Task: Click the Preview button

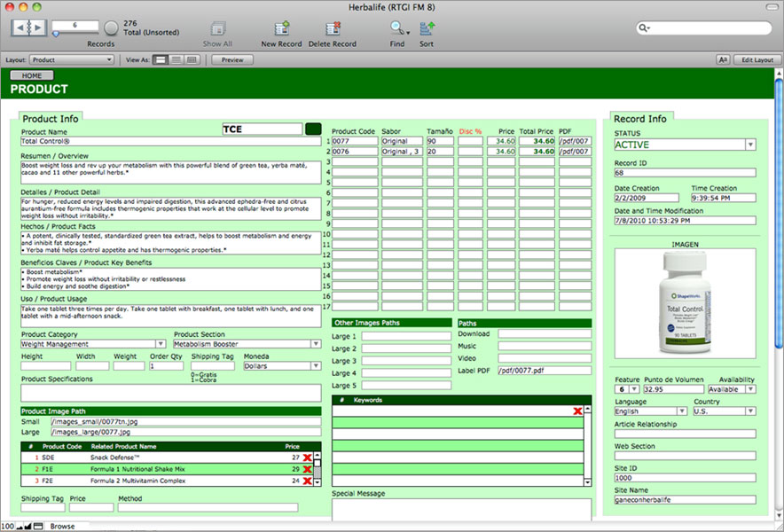Action: point(232,60)
